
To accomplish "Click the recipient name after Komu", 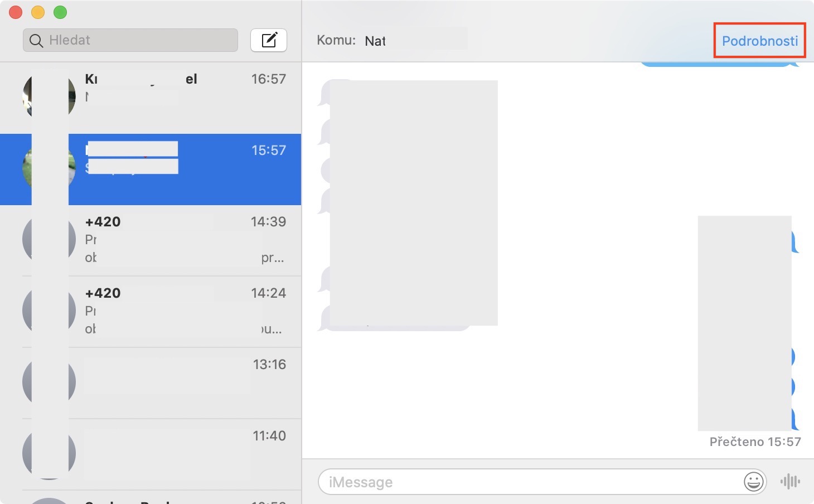I will (x=375, y=41).
